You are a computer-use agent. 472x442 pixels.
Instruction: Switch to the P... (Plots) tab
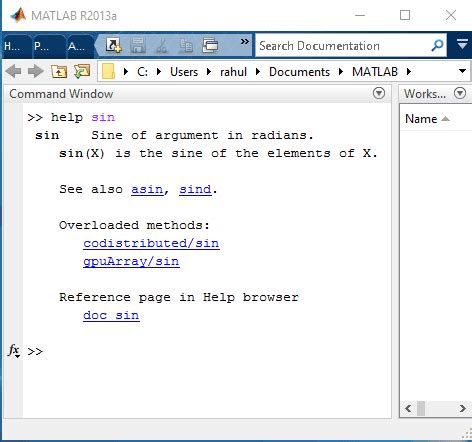[x=49, y=46]
